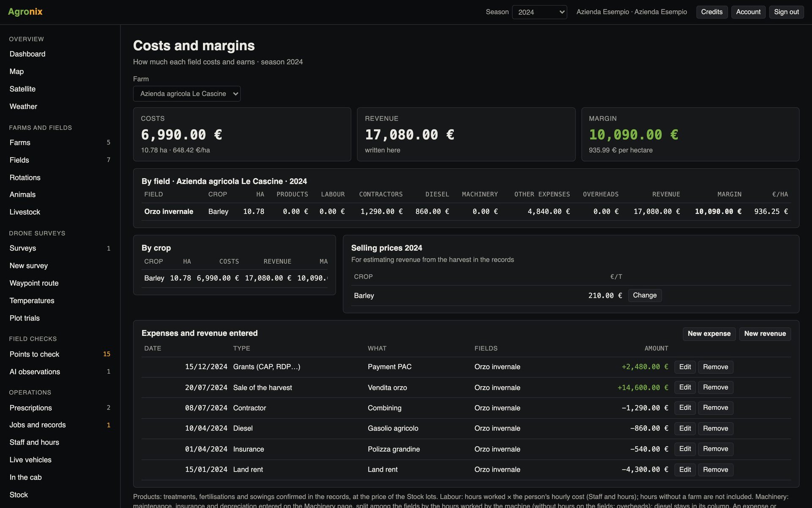Image resolution: width=812 pixels, height=508 pixels.
Task: Add a New revenue entry
Action: click(x=765, y=334)
